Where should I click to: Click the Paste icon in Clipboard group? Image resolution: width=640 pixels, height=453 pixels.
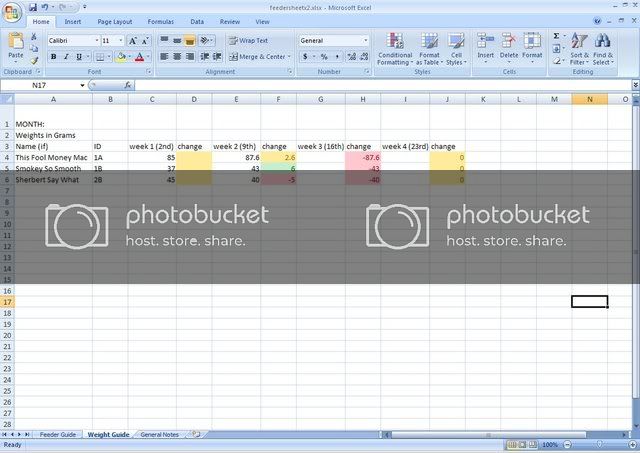(16, 45)
